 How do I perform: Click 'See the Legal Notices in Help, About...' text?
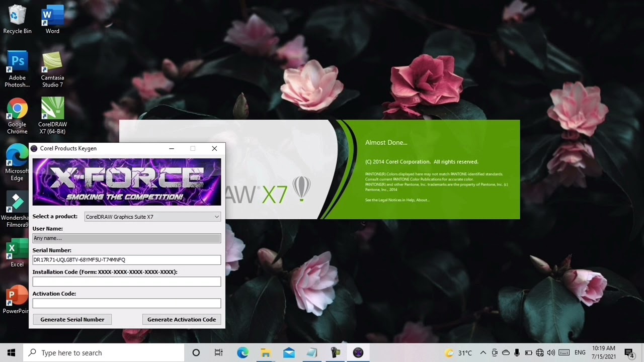[397, 200]
